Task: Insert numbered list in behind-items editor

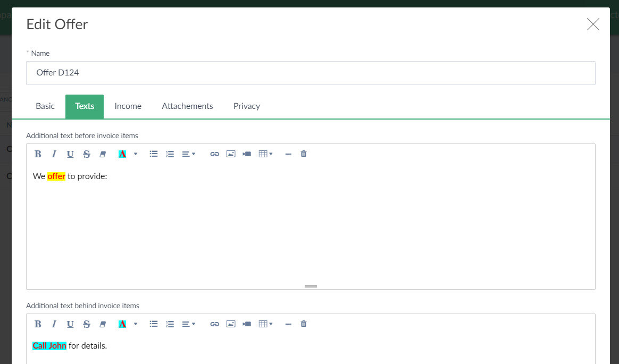Action: click(x=170, y=324)
